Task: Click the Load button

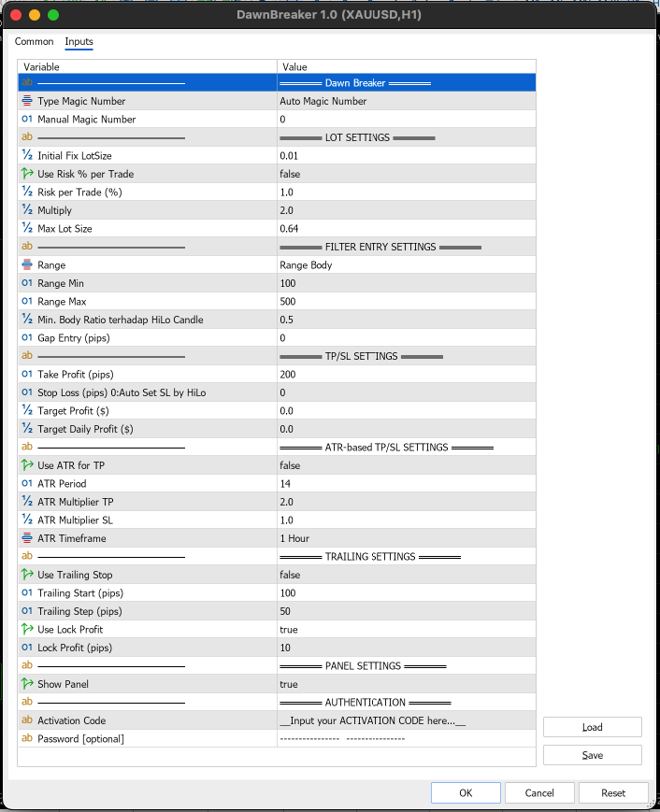Action: (592, 727)
